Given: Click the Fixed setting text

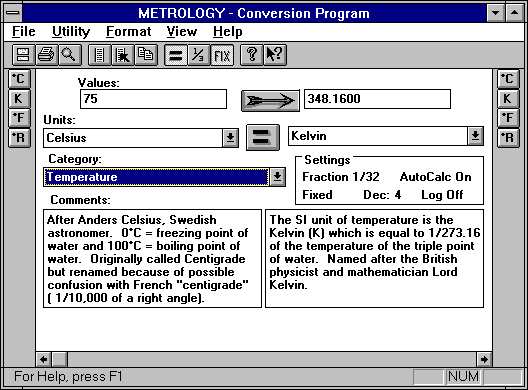Looking at the screenshot, I should click(317, 195).
